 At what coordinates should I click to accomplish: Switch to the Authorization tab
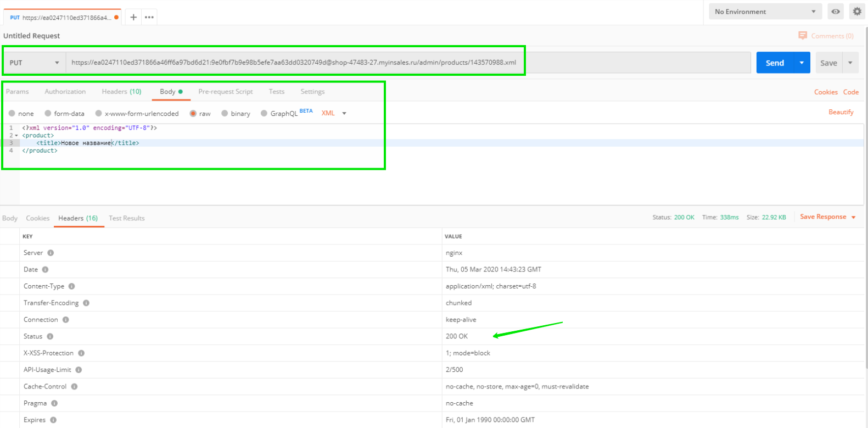(65, 92)
